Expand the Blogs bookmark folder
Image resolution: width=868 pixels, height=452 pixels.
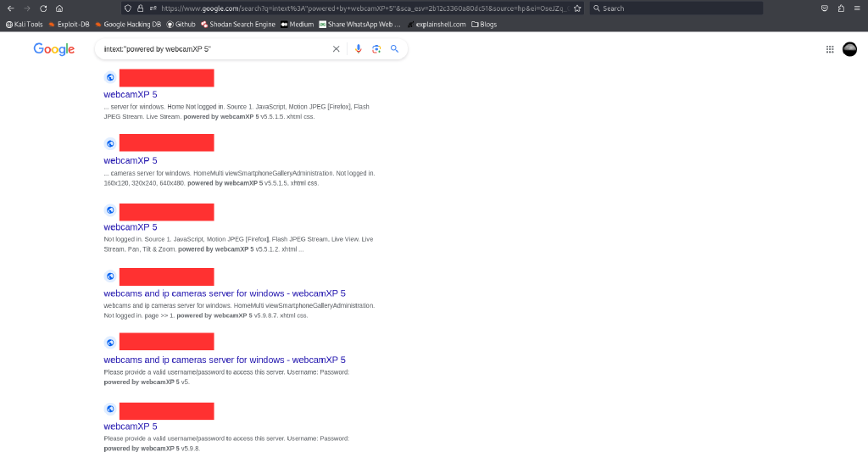484,24
